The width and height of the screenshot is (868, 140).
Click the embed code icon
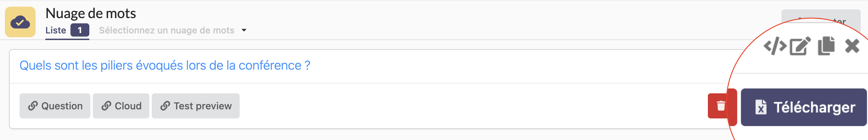point(775,46)
